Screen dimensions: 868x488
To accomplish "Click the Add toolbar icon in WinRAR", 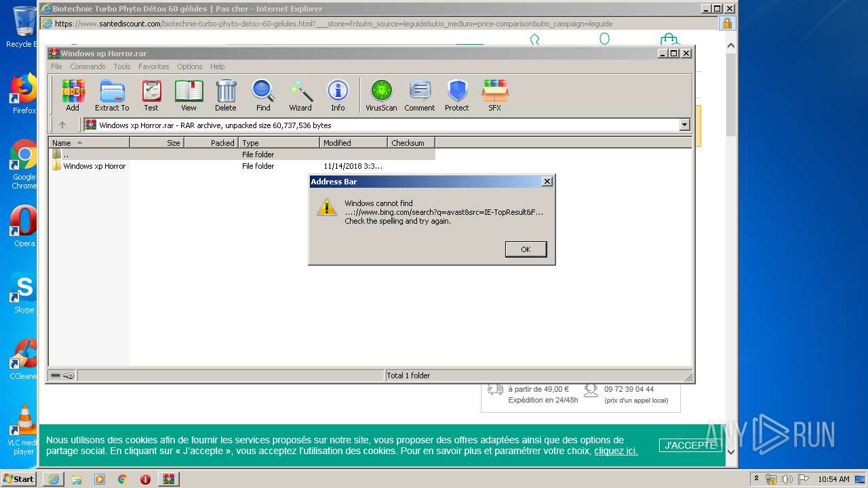I will 73,95.
